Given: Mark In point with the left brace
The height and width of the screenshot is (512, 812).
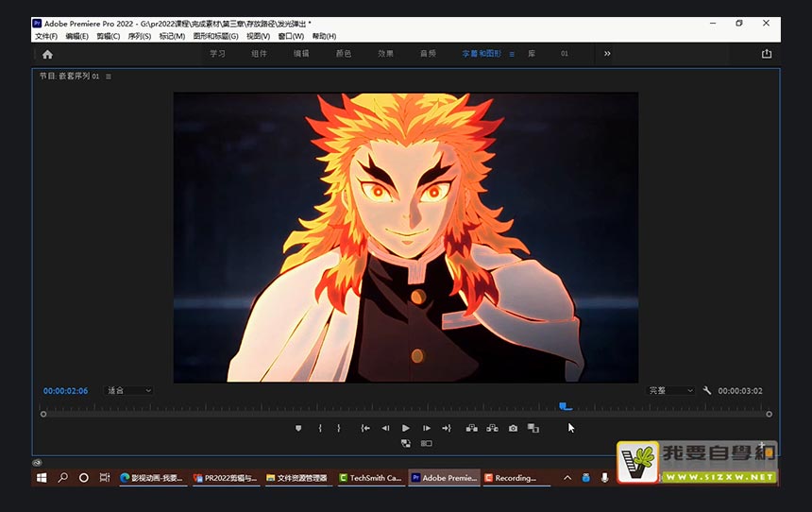Looking at the screenshot, I should coord(320,429).
